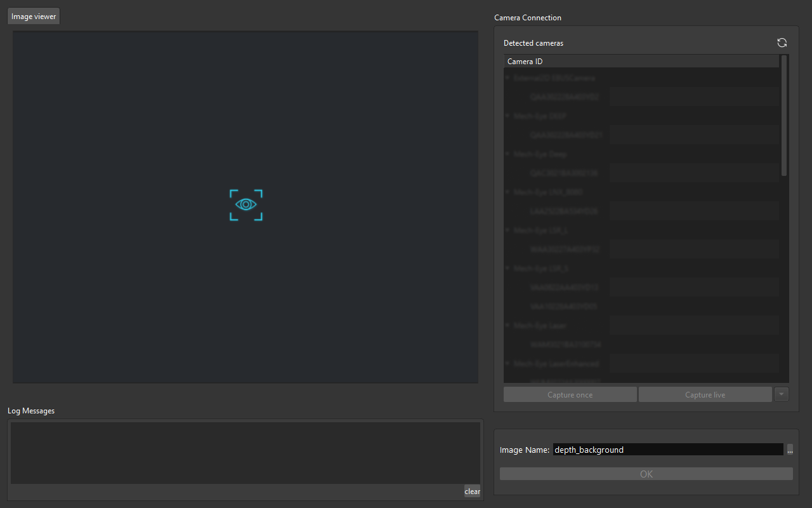This screenshot has height=508, width=812.
Task: Collapse the Mech-Eye LaserEnhanced group arrow
Action: pyautogui.click(x=507, y=363)
